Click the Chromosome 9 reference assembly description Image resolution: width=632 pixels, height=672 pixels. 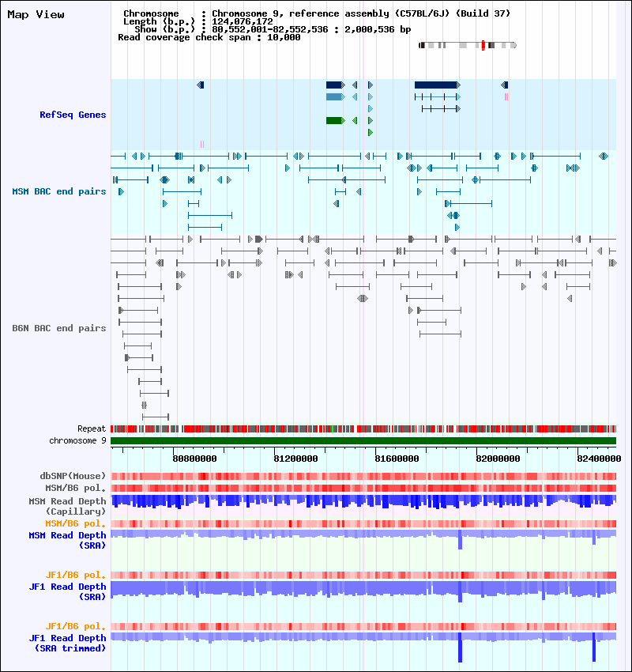tap(361, 13)
